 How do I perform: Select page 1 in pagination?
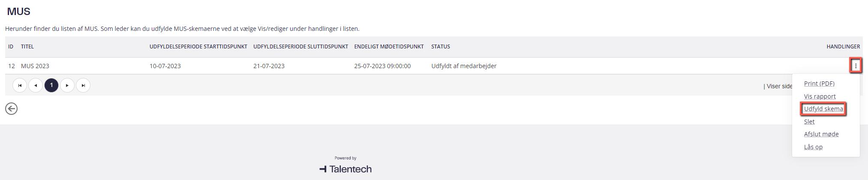pos(51,85)
